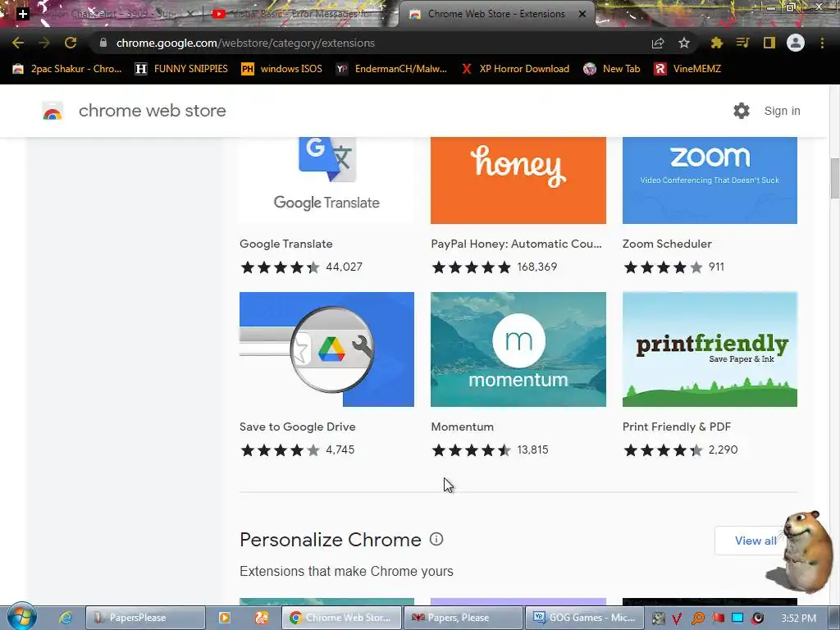This screenshot has width=840, height=630.
Task: Click Sign in on the web store
Action: tap(782, 111)
